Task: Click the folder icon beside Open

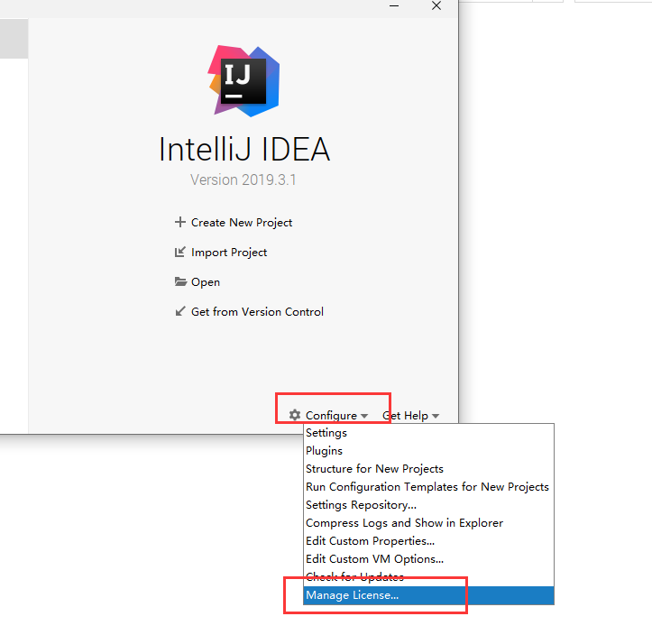Action: pyautogui.click(x=180, y=281)
